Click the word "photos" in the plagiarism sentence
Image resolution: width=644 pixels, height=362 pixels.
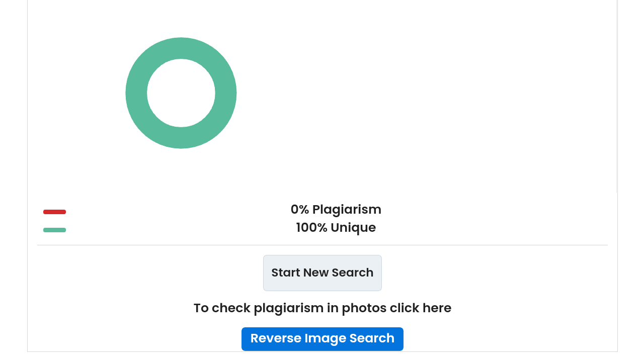364,308
